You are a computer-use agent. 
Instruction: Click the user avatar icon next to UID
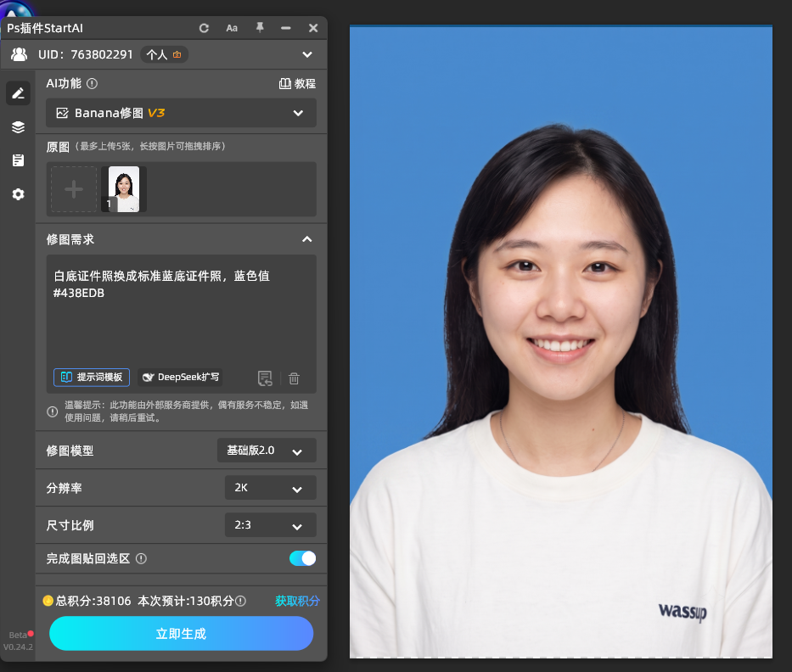[x=20, y=54]
